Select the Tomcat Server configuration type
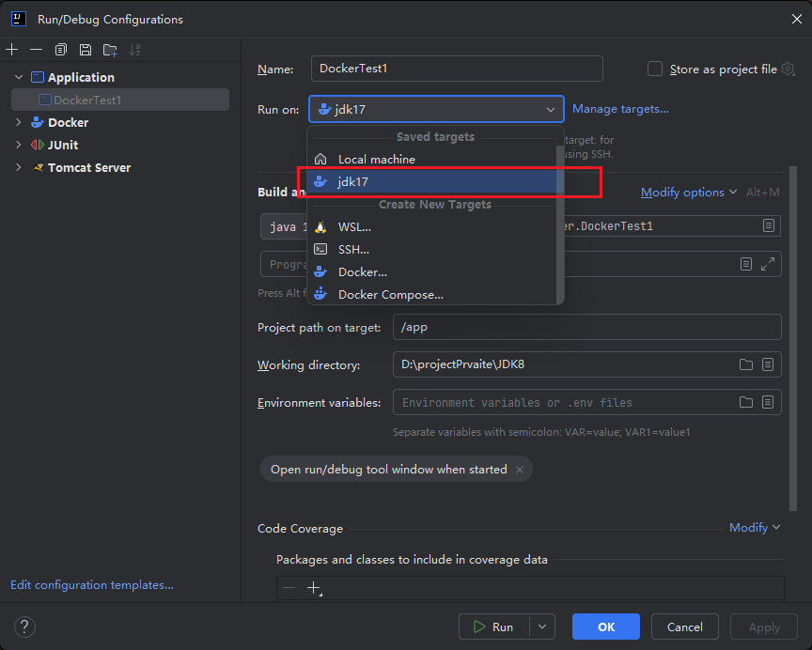 point(89,167)
